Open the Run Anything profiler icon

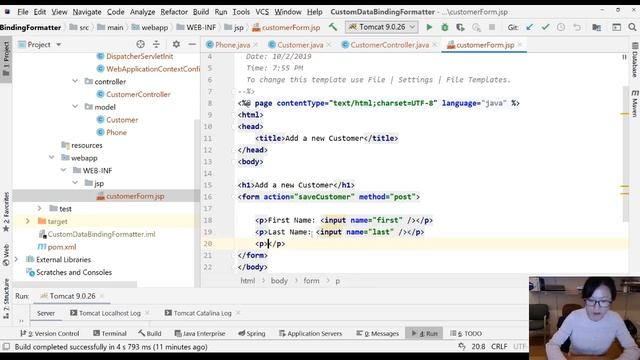[476, 27]
